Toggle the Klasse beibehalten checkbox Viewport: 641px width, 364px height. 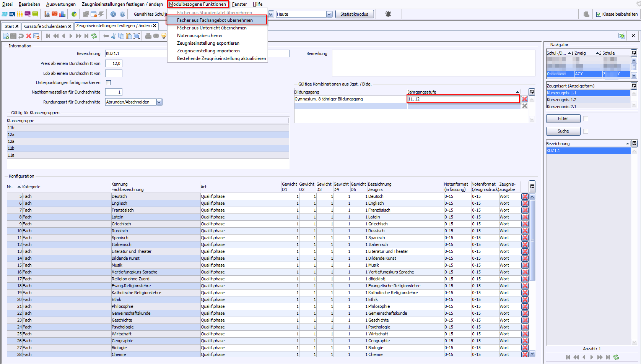(x=599, y=14)
